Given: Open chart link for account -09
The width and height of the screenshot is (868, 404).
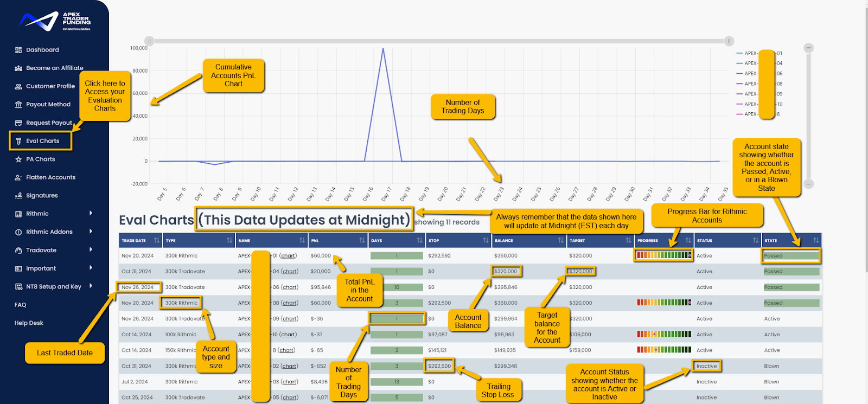Looking at the screenshot, I should (290, 319).
